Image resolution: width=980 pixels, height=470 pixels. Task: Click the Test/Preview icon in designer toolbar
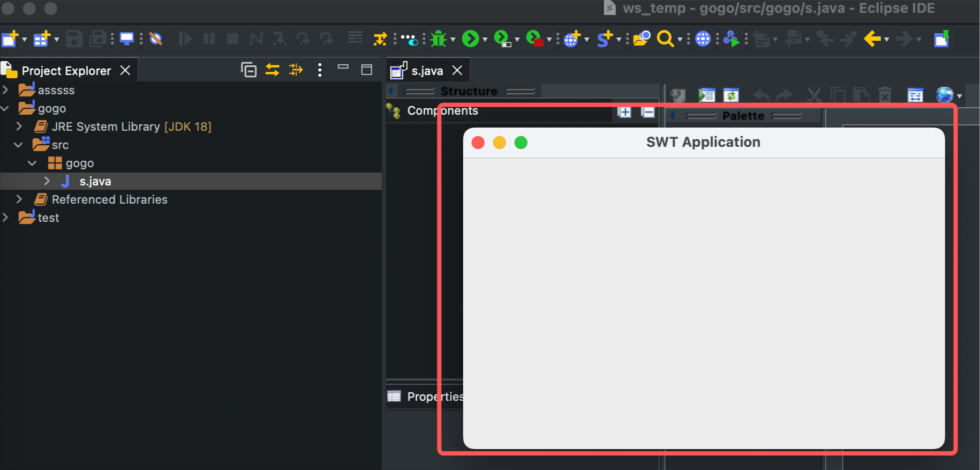click(707, 95)
